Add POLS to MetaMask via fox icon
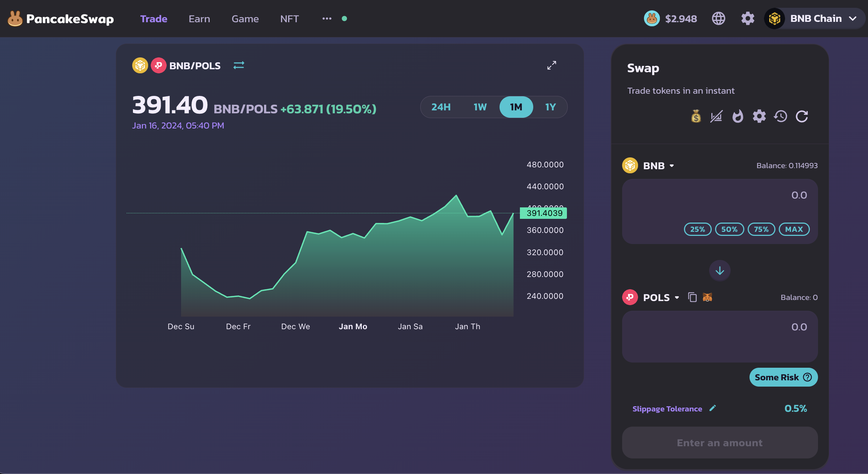The height and width of the screenshot is (474, 868). point(707,297)
